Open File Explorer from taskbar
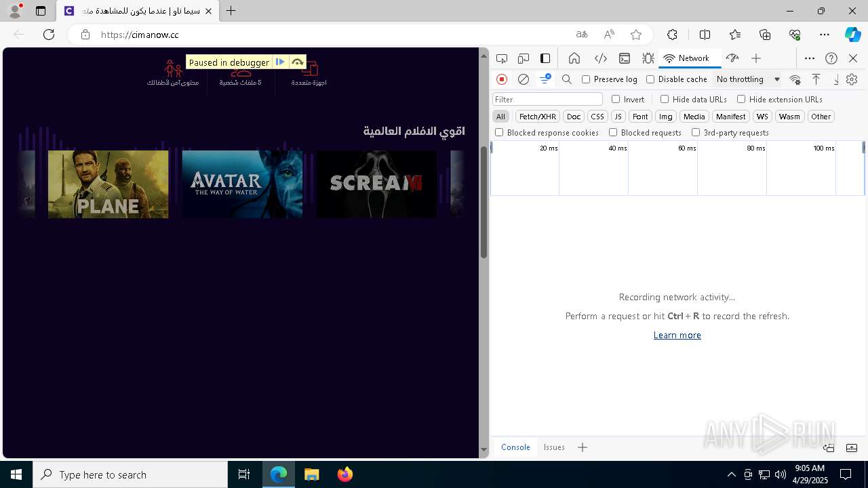 pos(312,474)
